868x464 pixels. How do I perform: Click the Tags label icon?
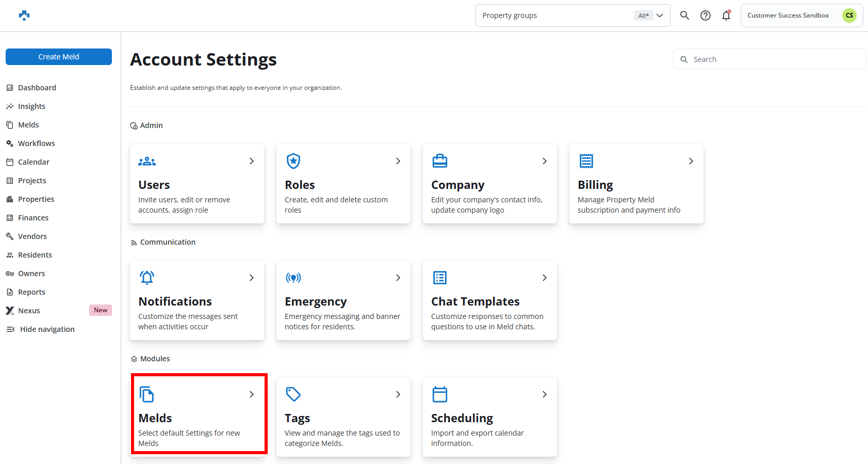(293, 394)
